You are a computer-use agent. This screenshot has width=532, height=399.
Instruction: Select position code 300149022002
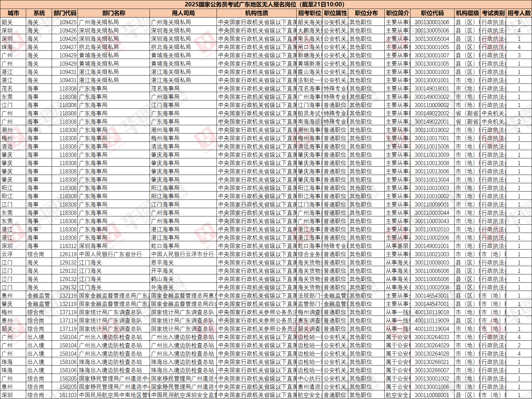432,113
